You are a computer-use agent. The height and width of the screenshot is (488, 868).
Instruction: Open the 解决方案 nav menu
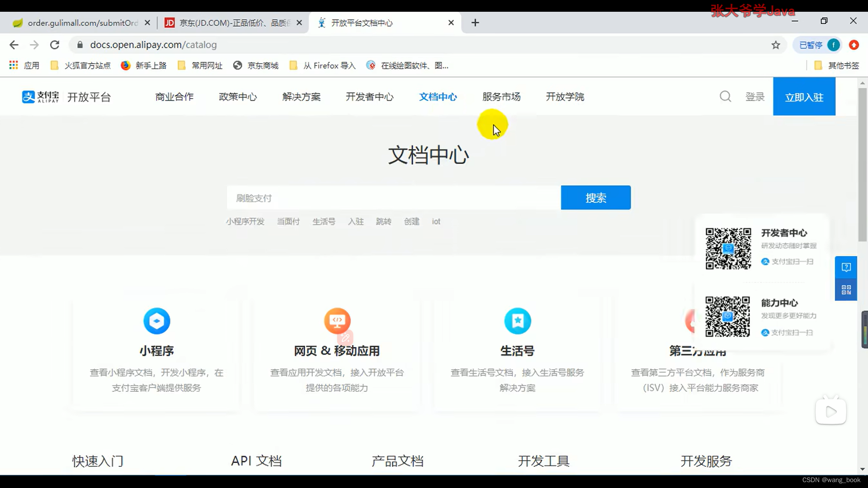click(x=302, y=97)
